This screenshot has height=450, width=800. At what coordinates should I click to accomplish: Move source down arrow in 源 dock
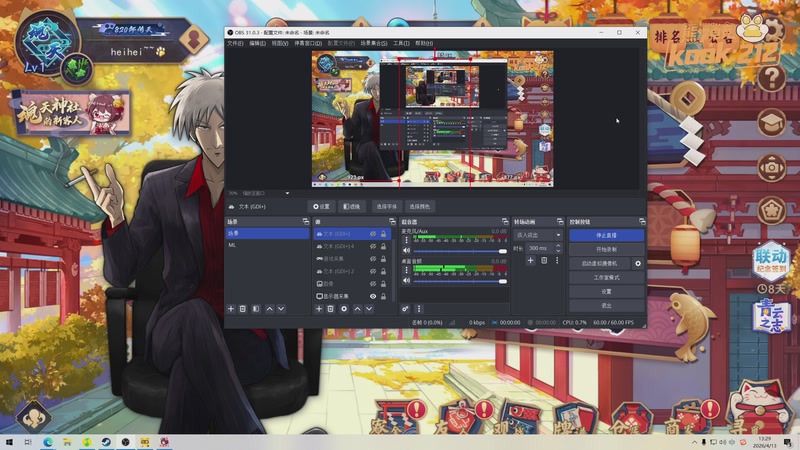[369, 309]
